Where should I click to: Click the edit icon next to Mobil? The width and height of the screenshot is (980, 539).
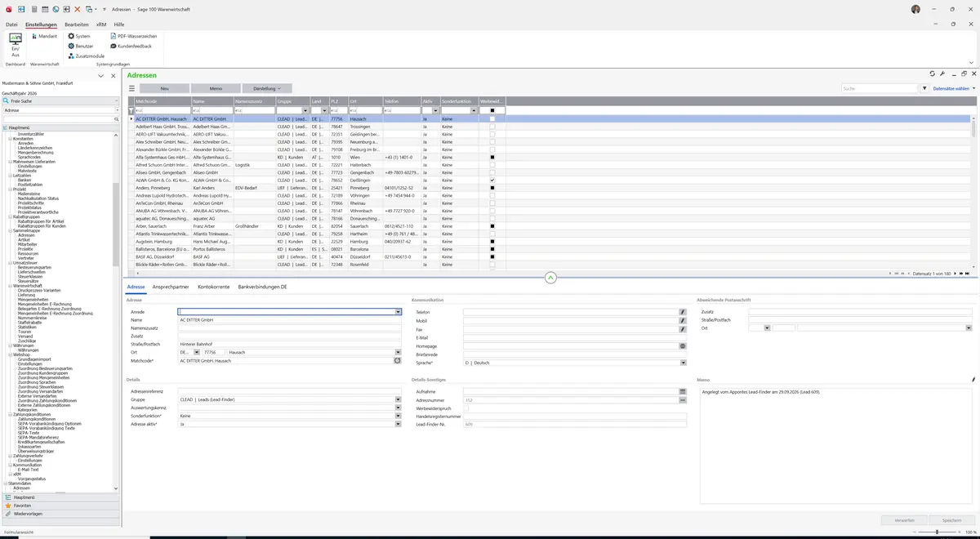coord(683,321)
